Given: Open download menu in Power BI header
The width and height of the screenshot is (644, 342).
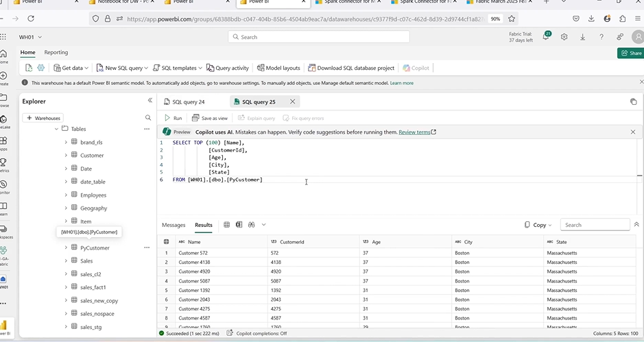Looking at the screenshot, I should pyautogui.click(x=583, y=37).
